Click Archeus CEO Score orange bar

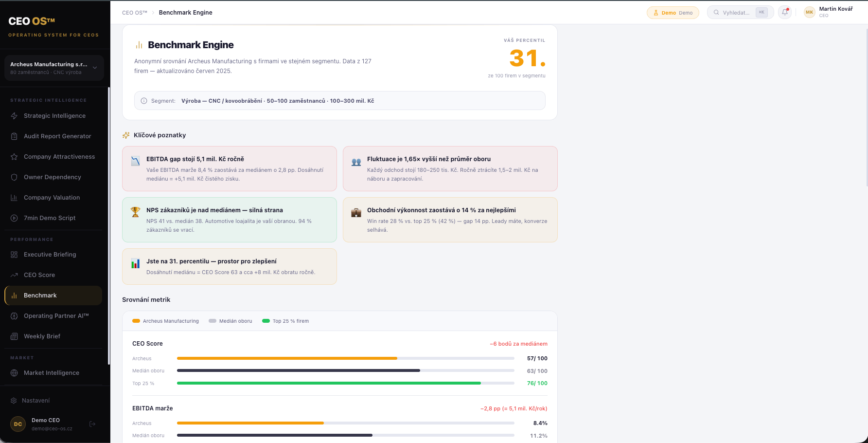287,358
